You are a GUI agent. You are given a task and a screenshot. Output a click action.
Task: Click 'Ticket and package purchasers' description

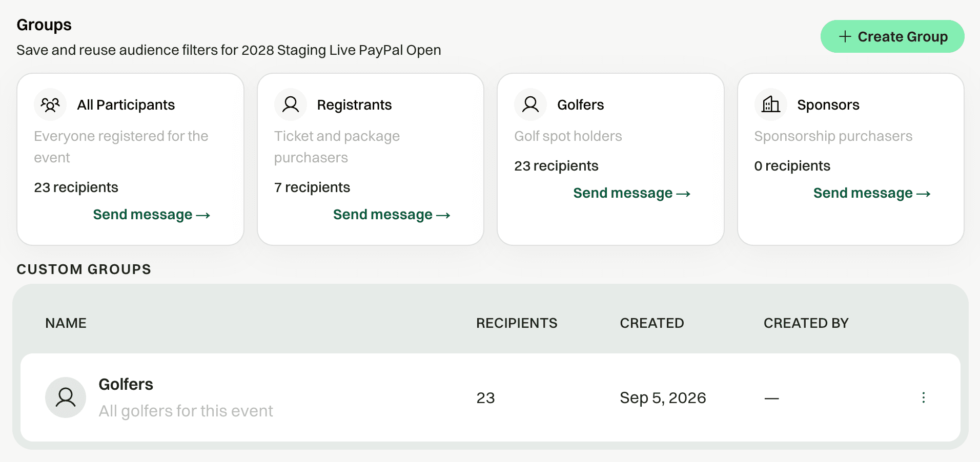[x=337, y=147]
